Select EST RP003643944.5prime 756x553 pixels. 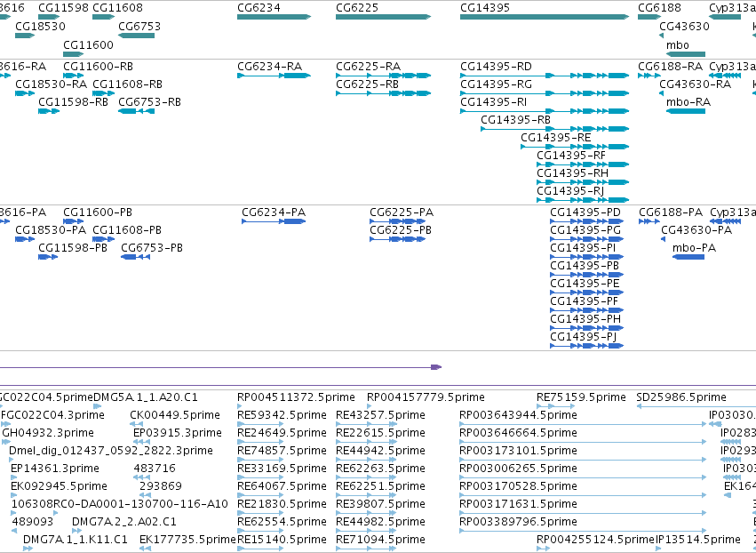[583, 424]
